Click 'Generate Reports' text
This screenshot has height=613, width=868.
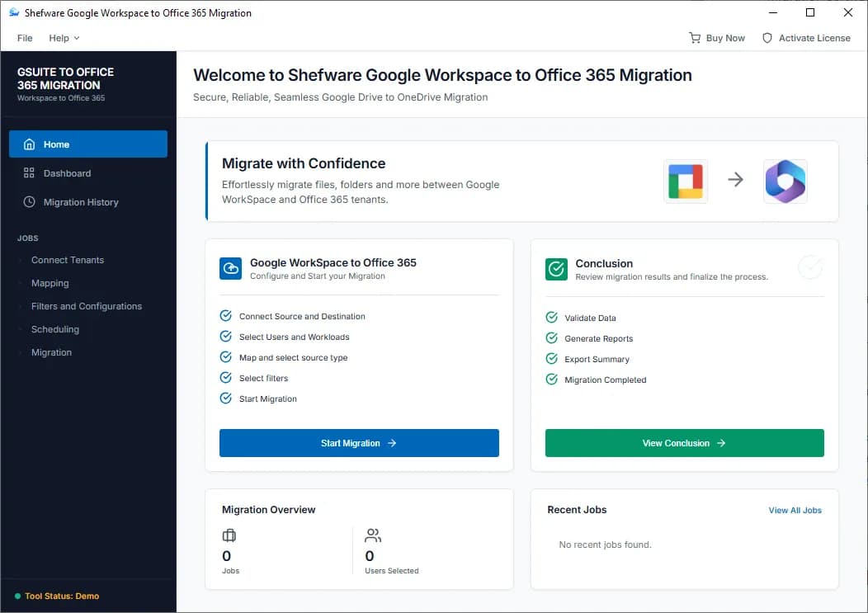(598, 338)
